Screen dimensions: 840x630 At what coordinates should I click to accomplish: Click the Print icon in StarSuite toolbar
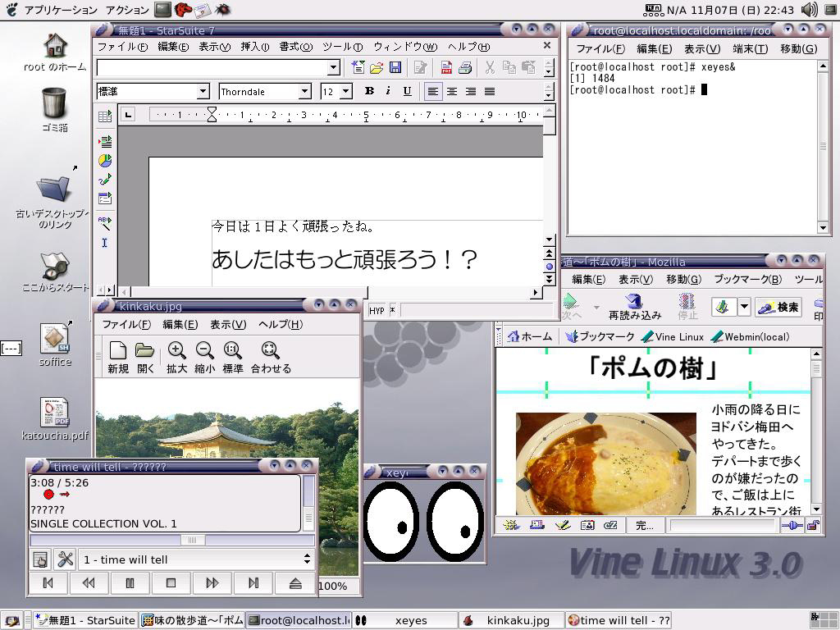[464, 67]
